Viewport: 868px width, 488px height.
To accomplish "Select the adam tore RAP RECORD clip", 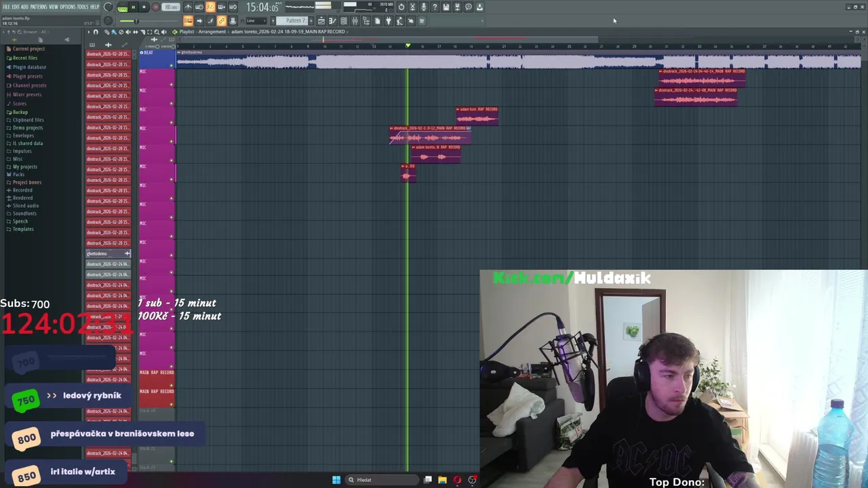I will pos(477,116).
